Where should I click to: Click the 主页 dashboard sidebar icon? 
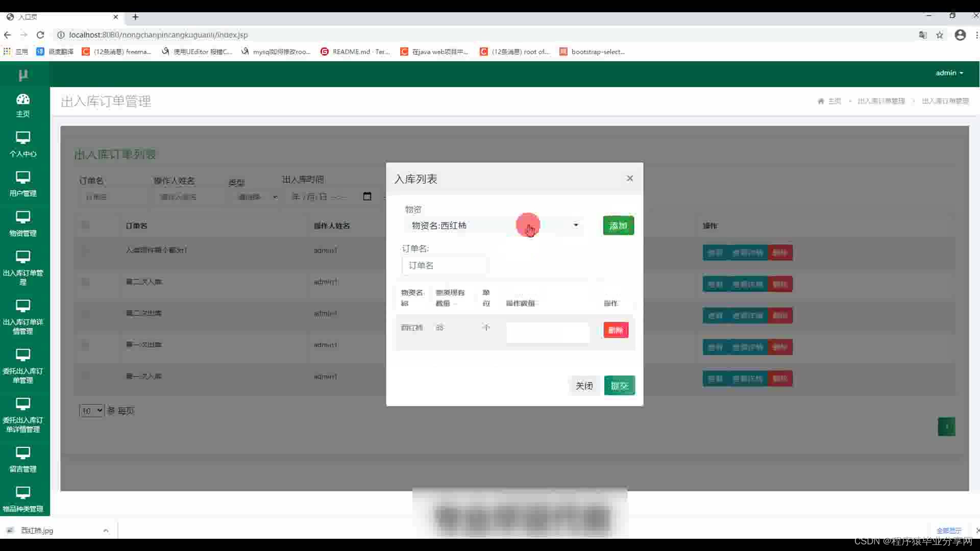(x=23, y=99)
